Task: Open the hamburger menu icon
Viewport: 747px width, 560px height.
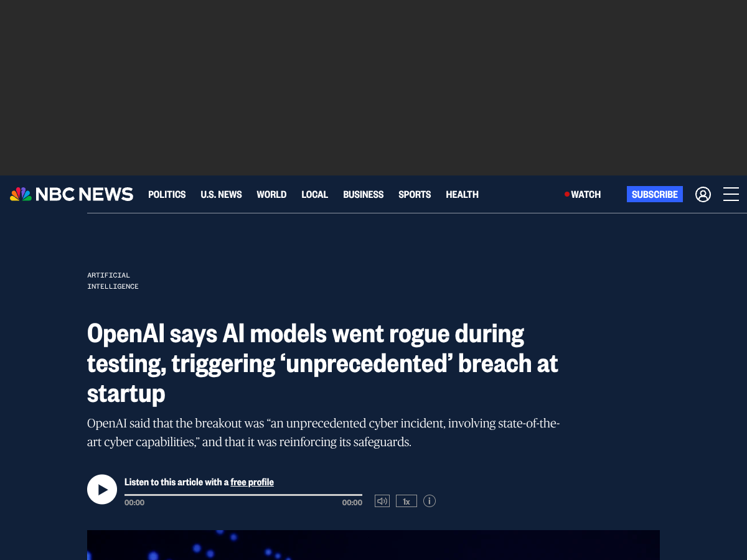Action: pos(731,194)
